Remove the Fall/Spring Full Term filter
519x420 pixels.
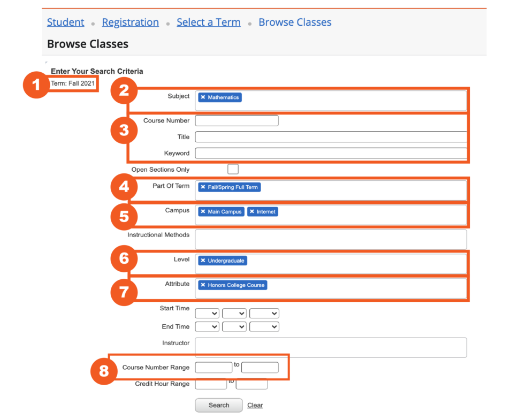click(x=202, y=187)
